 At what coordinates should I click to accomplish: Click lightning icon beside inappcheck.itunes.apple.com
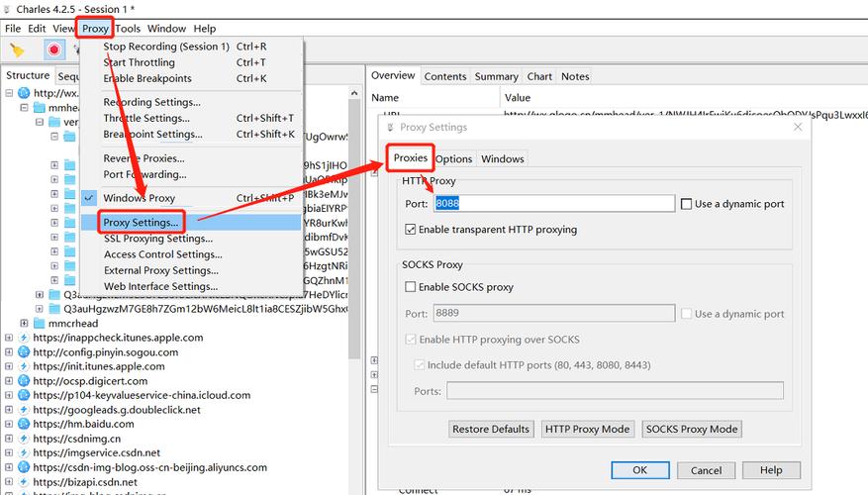24,338
